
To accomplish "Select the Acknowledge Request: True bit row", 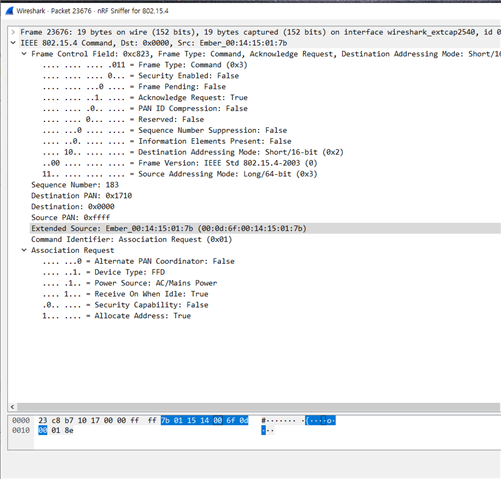I will pyautogui.click(x=145, y=98).
